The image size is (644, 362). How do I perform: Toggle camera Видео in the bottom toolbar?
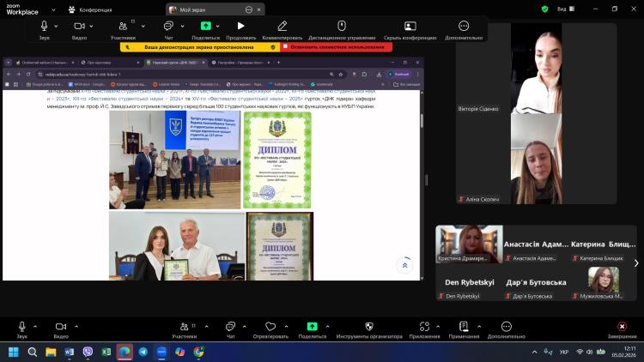[60, 327]
